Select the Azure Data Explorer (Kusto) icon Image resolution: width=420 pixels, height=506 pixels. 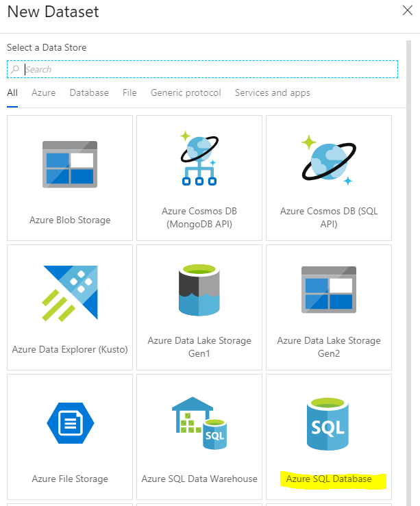coord(70,293)
